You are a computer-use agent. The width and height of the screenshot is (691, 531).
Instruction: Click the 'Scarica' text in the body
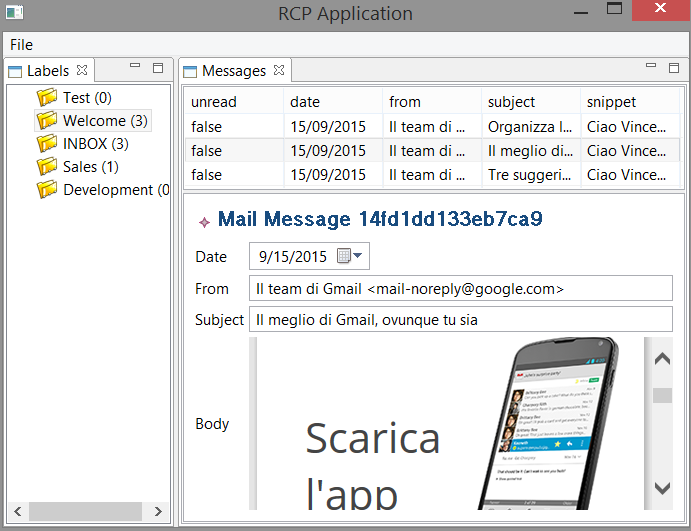[373, 438]
